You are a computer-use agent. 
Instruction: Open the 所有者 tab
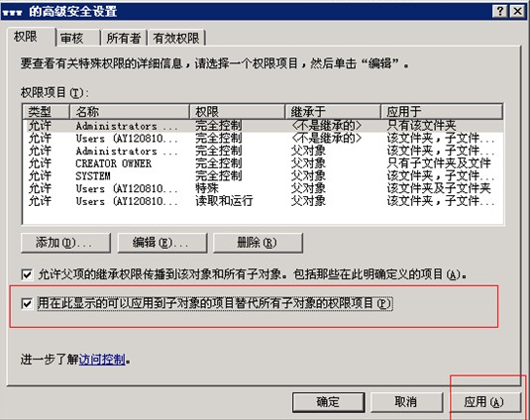point(124,38)
